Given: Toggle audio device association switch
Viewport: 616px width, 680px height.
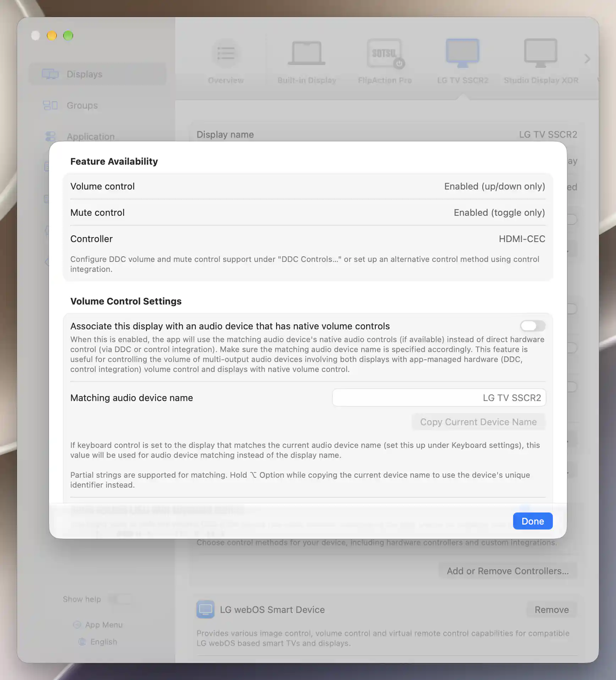Looking at the screenshot, I should (533, 326).
